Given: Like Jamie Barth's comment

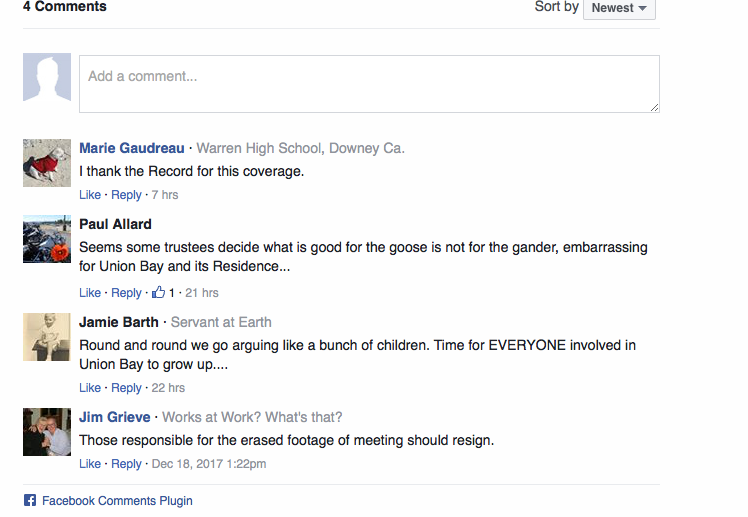Looking at the screenshot, I should 90,388.
